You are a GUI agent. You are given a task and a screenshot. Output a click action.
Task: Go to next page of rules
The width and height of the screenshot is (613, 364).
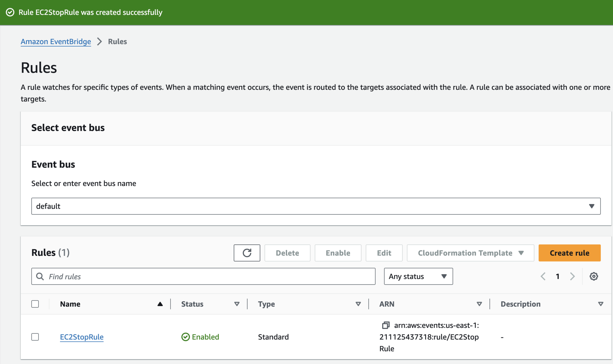click(x=572, y=276)
